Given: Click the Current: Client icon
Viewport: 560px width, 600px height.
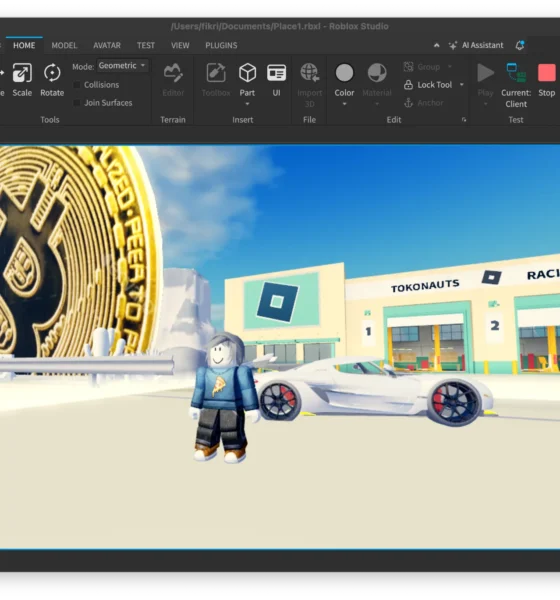Looking at the screenshot, I should click(516, 73).
